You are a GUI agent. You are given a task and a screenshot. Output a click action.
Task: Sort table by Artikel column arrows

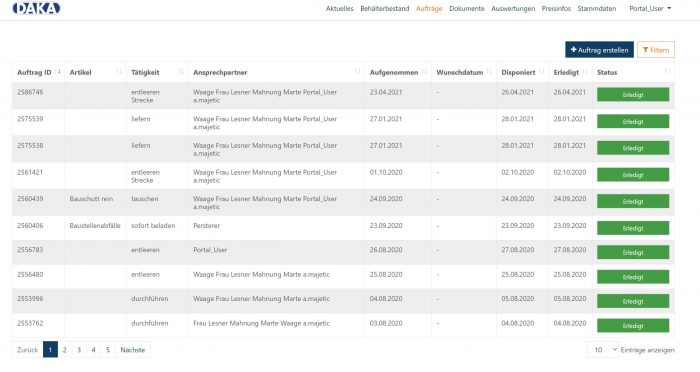119,72
